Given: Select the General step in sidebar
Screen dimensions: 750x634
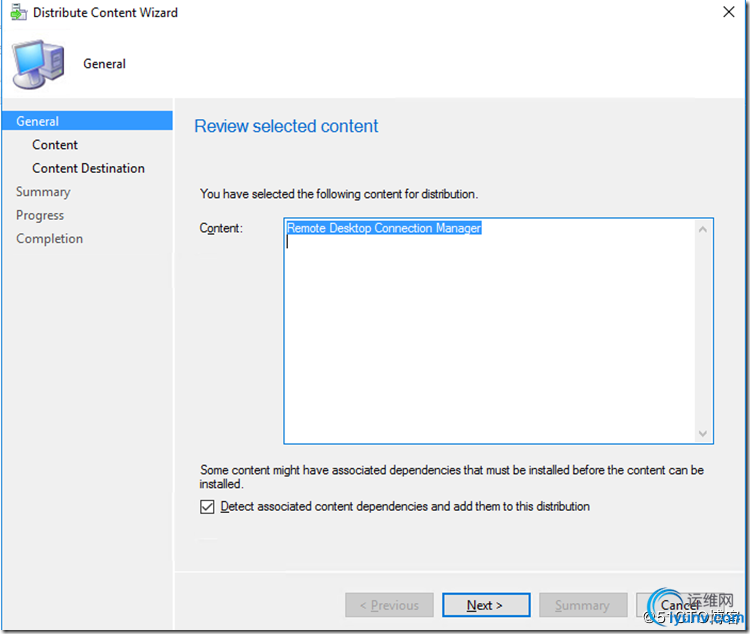Looking at the screenshot, I should (x=87, y=121).
